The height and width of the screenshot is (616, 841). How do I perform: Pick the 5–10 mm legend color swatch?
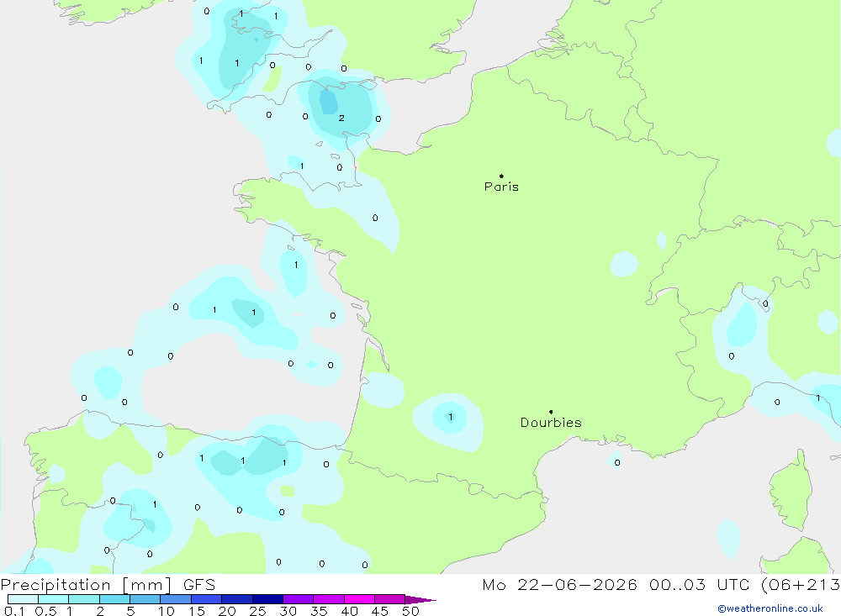[145, 599]
